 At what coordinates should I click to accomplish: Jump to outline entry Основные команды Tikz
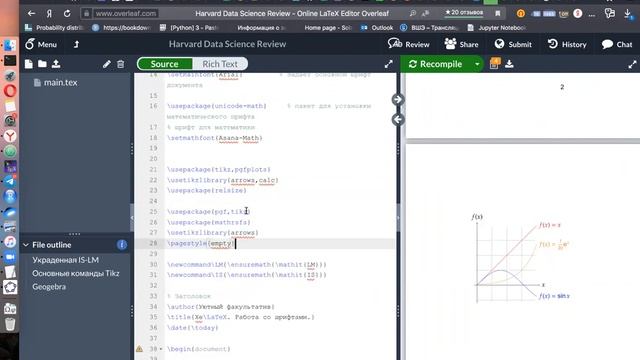point(76,273)
